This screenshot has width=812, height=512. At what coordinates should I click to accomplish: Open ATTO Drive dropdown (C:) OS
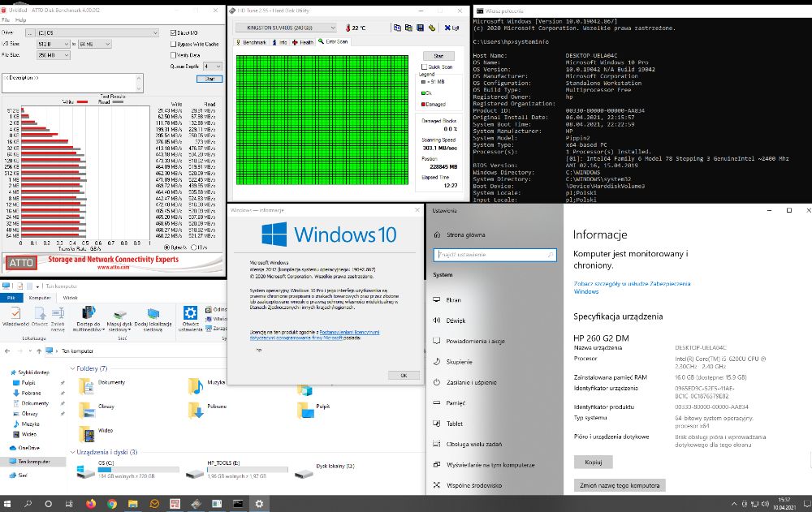98,32
